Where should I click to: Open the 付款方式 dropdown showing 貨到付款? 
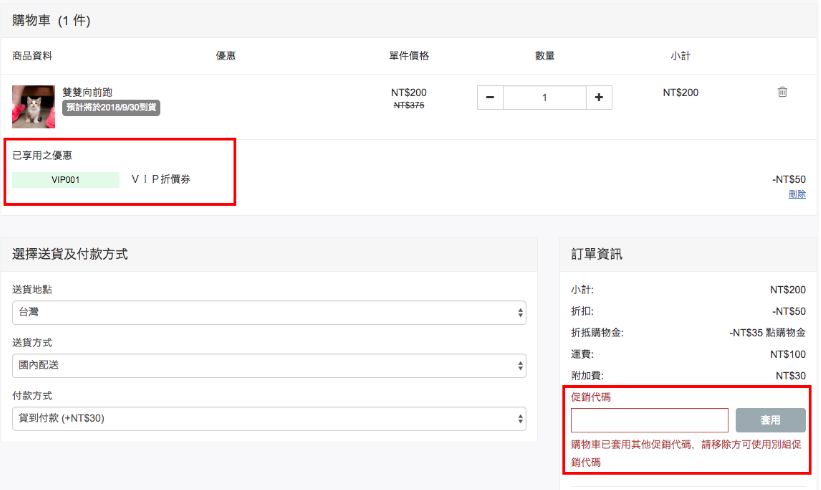tap(269, 419)
